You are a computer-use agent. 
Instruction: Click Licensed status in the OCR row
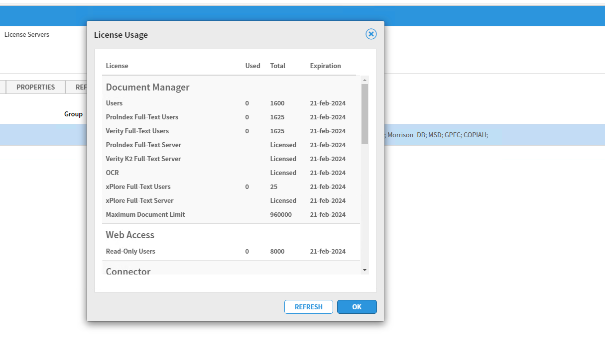pos(283,173)
